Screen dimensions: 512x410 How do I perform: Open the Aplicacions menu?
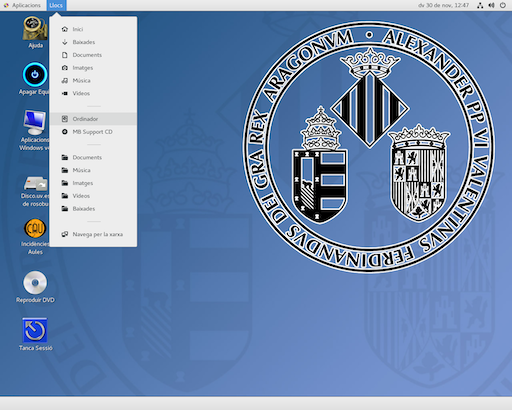click(23, 5)
